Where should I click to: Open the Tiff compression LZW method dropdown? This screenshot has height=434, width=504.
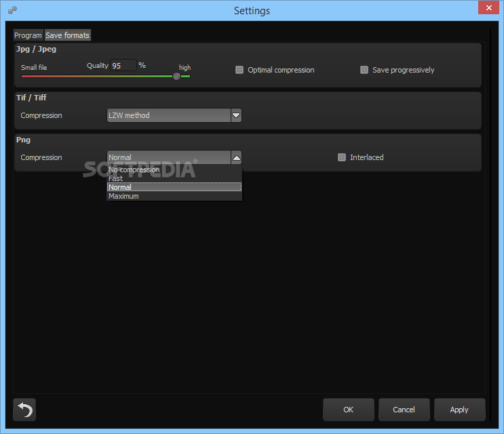(x=174, y=115)
